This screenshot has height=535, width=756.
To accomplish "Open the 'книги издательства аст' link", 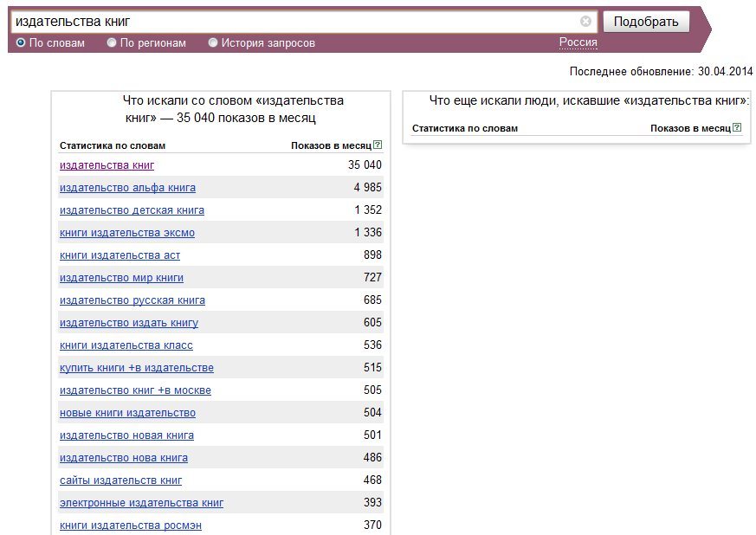I will (x=120, y=255).
